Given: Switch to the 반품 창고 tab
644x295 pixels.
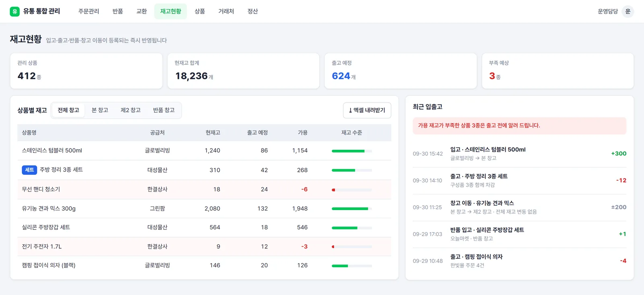Looking at the screenshot, I should 164,110.
